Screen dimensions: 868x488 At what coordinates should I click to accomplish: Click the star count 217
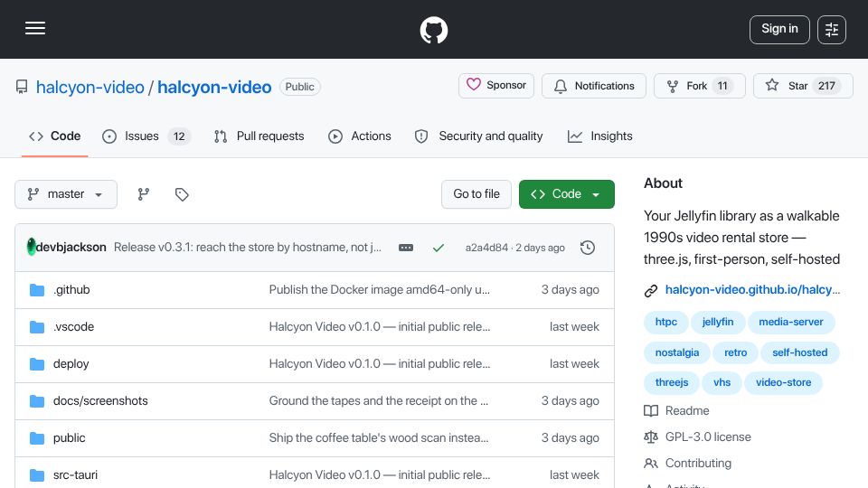826,86
